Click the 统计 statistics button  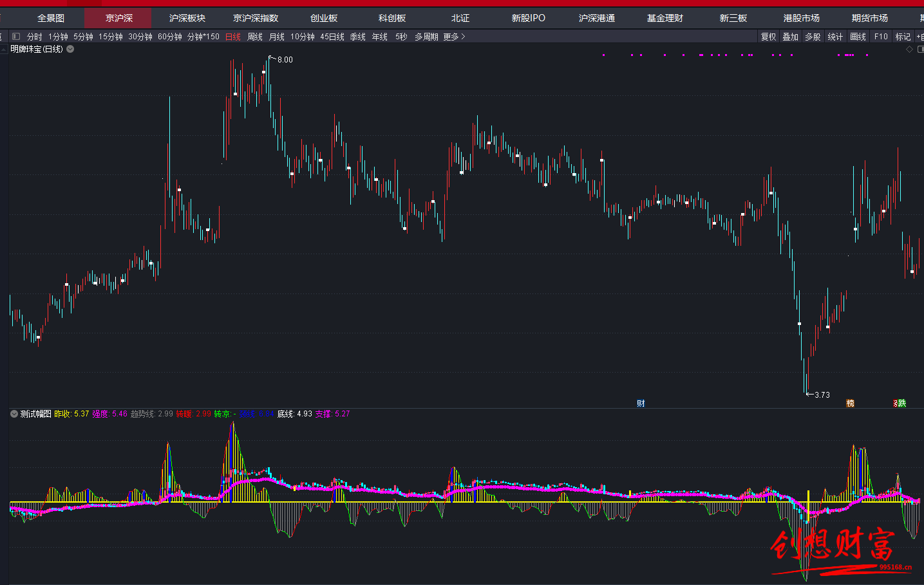tap(835, 37)
